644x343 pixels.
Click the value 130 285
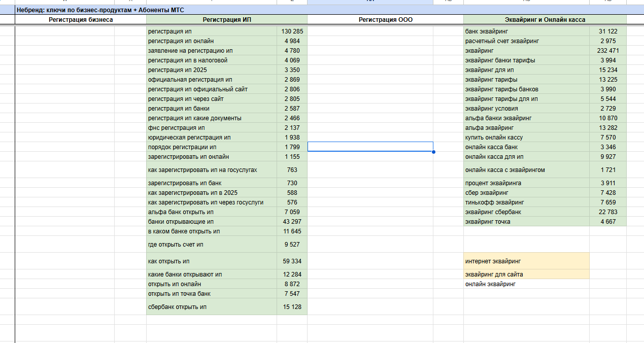[292, 31]
